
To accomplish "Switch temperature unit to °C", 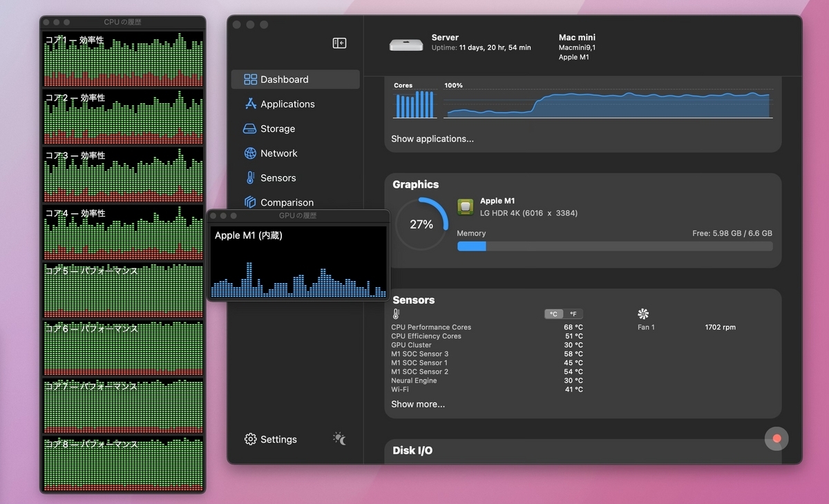I will coord(553,313).
